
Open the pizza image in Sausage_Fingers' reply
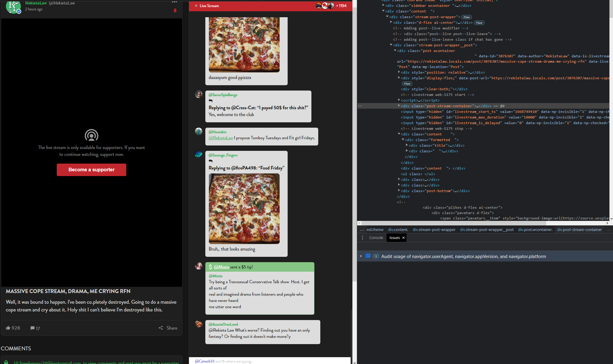point(244,209)
